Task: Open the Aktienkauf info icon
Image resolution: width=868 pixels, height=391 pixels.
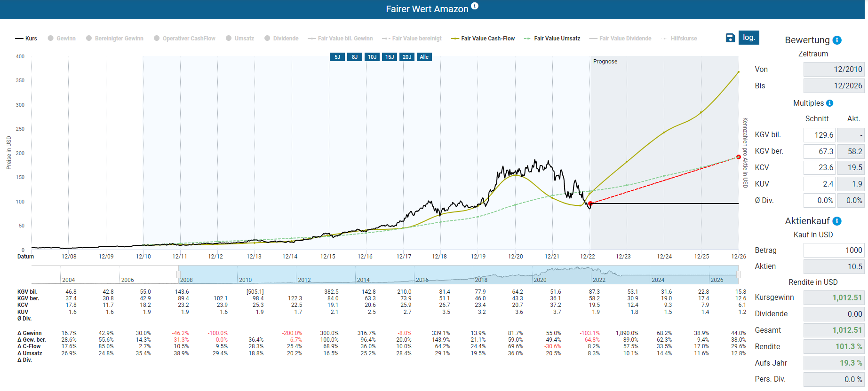Action: (837, 221)
